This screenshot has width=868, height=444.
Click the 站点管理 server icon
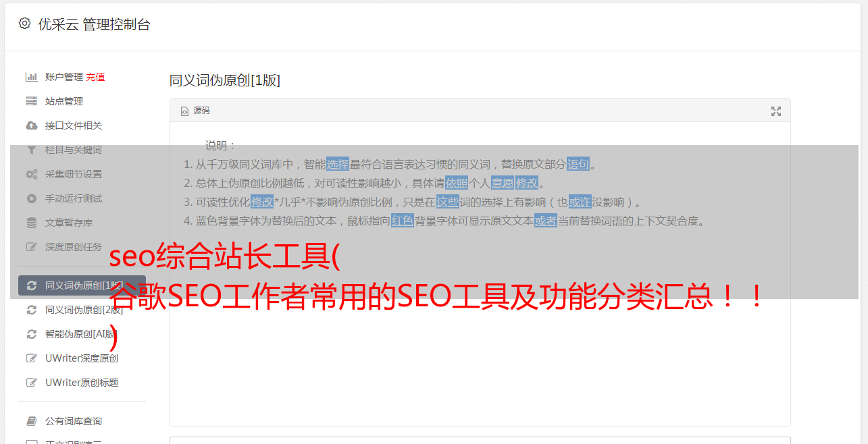pyautogui.click(x=31, y=101)
